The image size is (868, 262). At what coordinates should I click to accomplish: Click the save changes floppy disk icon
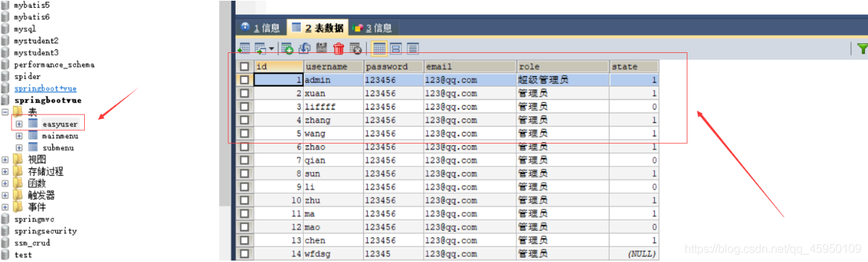(322, 48)
